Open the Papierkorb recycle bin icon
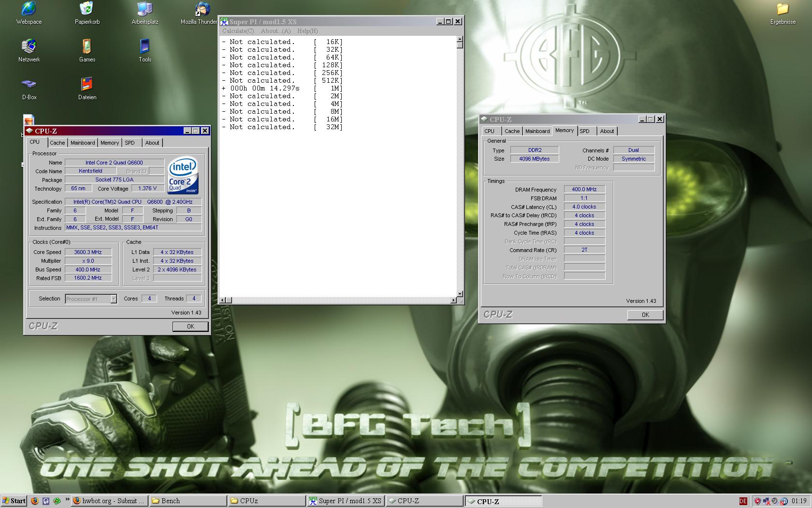Screen dimensions: 812x508 point(87,13)
